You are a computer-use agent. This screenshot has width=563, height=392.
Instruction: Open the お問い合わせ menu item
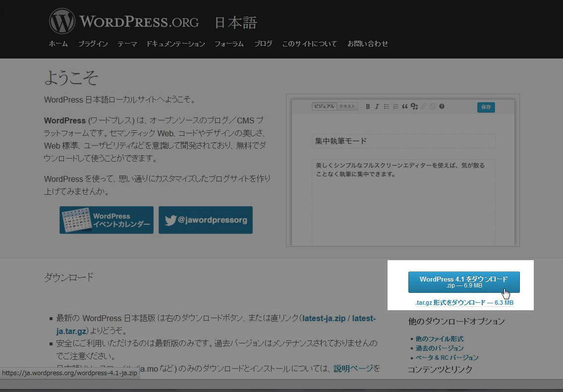368,44
